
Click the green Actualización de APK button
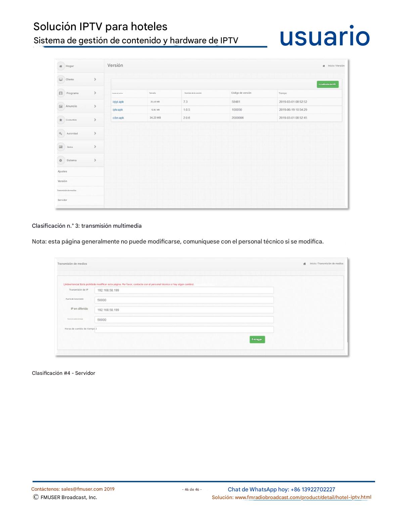(x=327, y=84)
